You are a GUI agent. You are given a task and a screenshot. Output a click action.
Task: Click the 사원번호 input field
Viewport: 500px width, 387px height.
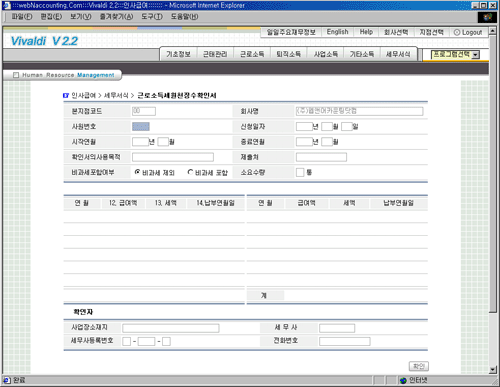tap(141, 127)
